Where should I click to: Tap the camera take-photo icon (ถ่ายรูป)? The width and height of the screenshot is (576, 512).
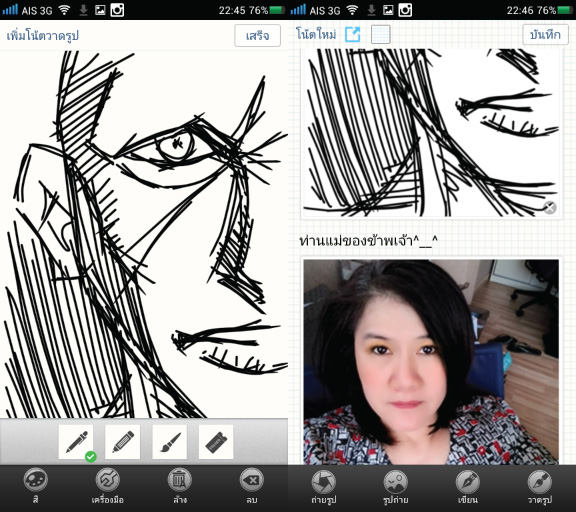tap(324, 486)
